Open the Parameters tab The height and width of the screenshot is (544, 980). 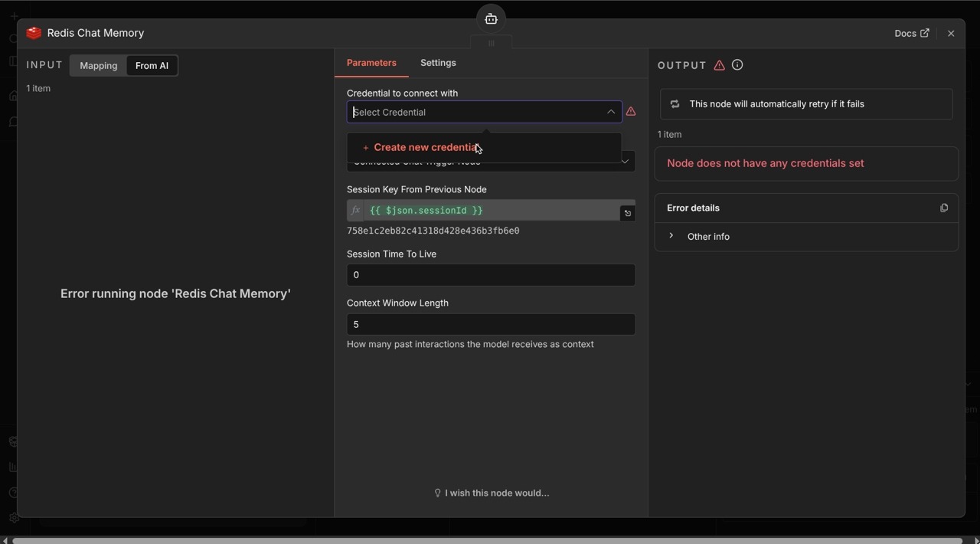371,63
